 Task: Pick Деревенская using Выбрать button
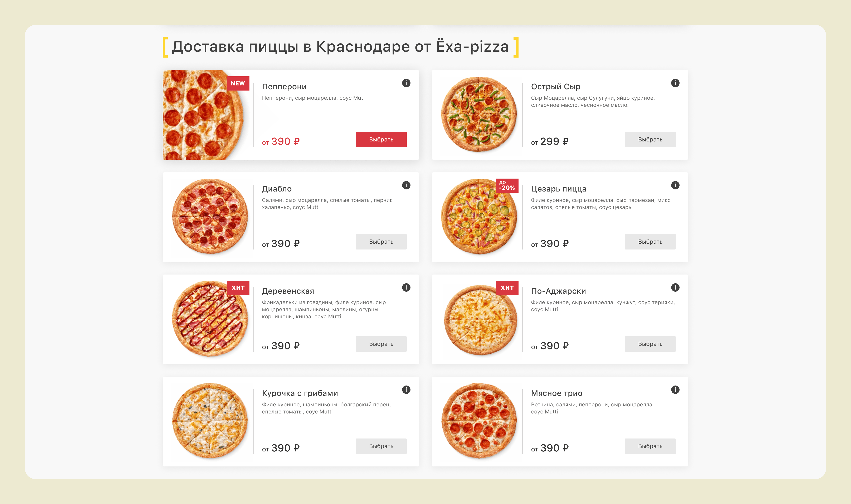click(381, 344)
